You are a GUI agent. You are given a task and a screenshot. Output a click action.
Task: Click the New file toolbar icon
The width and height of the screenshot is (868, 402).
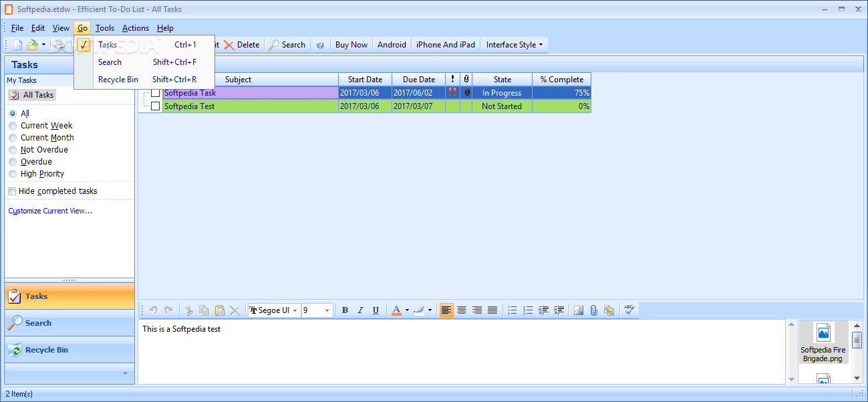tap(17, 45)
